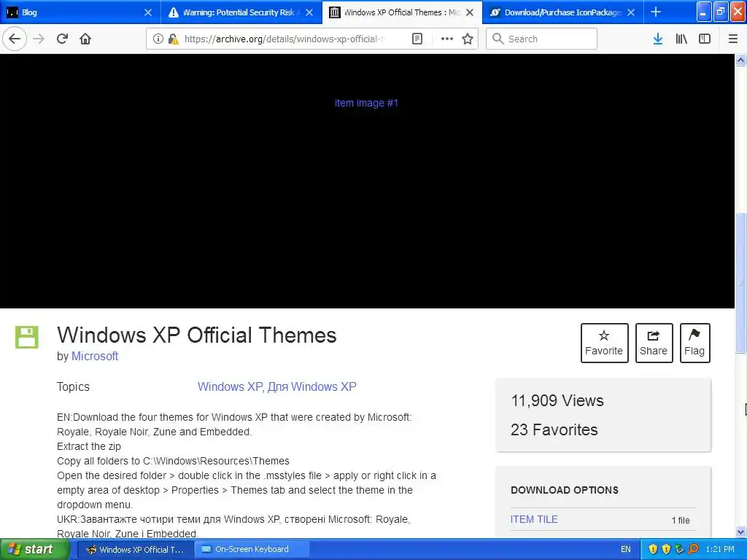
Task: Click the scrollbar up arrow
Action: 740,60
